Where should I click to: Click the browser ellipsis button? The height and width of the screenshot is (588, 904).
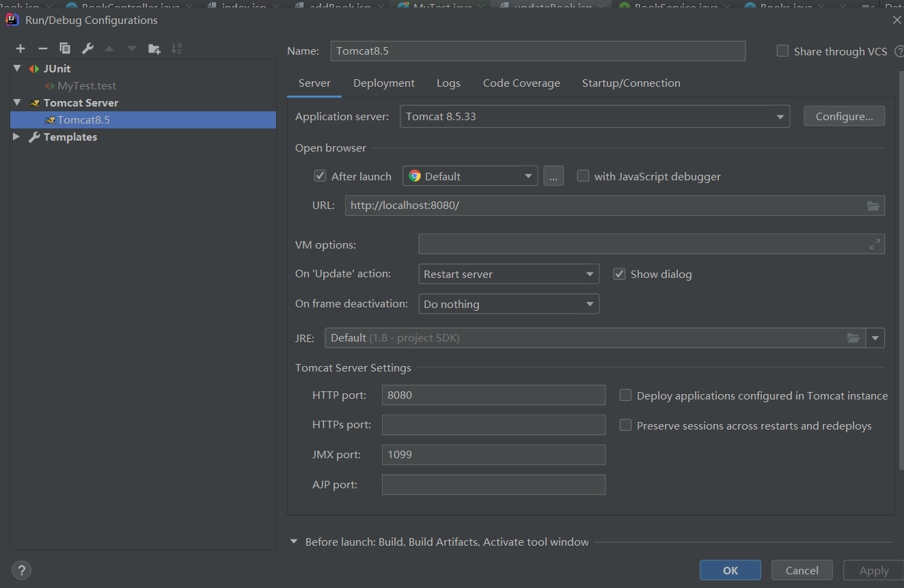click(x=553, y=176)
